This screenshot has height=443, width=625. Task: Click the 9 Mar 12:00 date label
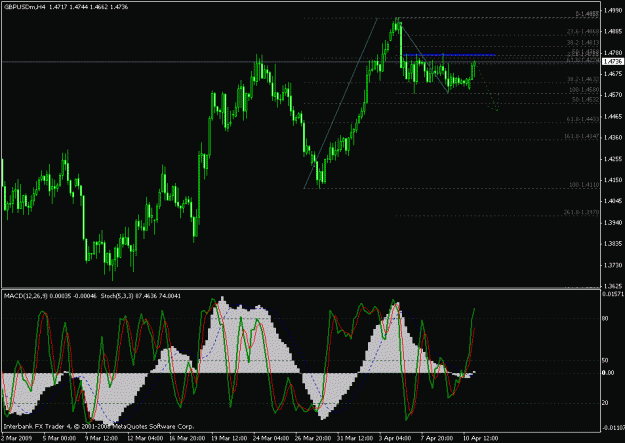tap(101, 438)
